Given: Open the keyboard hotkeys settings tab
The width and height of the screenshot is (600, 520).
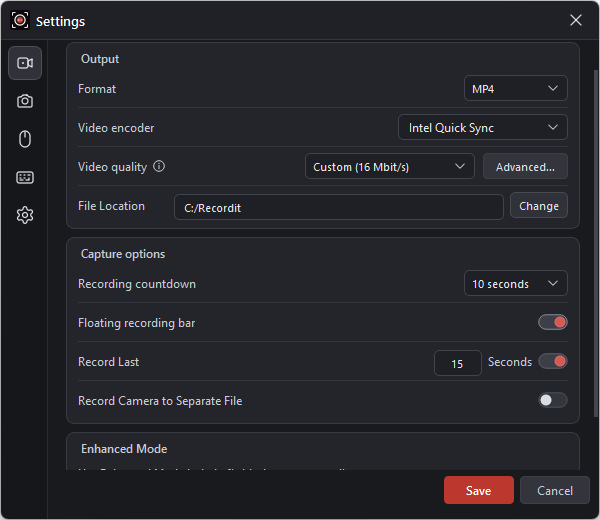Looking at the screenshot, I should (25, 177).
